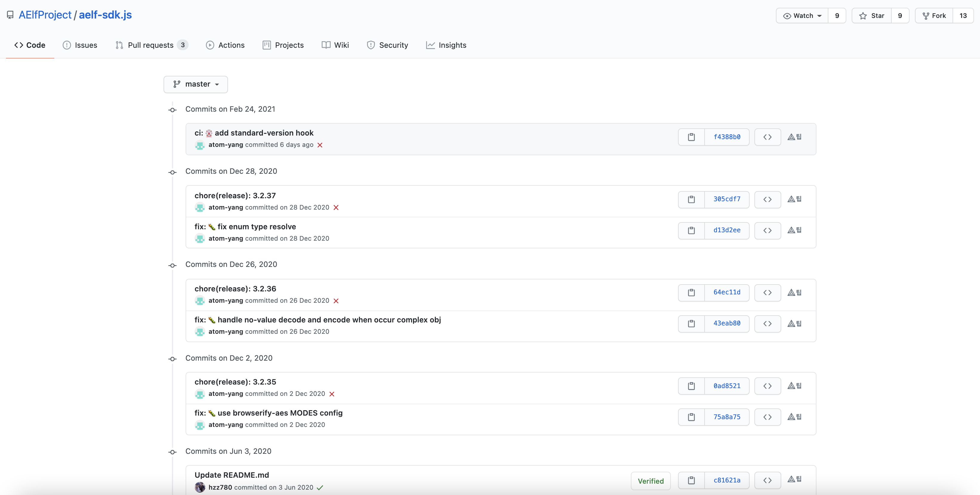View failed check status on 3.2.35 release commit
The height and width of the screenshot is (495, 980).
(x=332, y=394)
